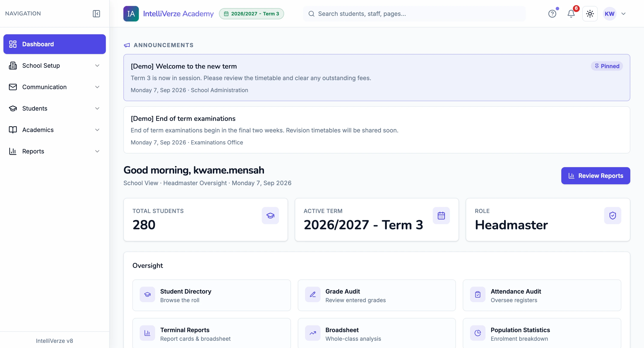Click the search magnifier icon
The height and width of the screenshot is (348, 644).
pos(311,14)
